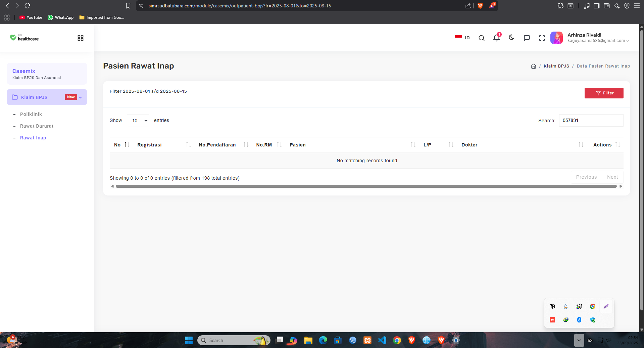Image resolution: width=644 pixels, height=348 pixels.
Task: Click the home icon in the breadcrumb
Action: coord(534,66)
